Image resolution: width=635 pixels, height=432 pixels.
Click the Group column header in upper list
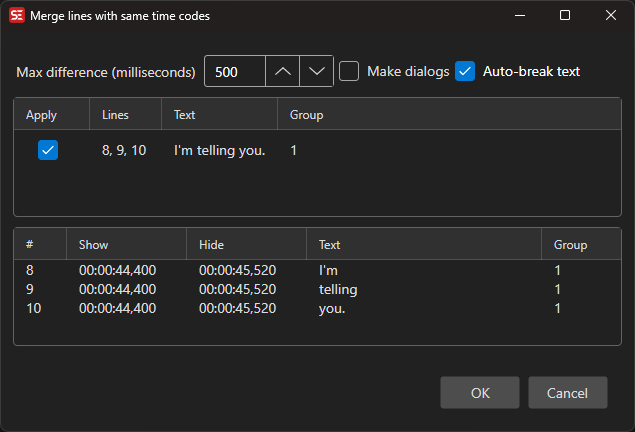(x=449, y=115)
